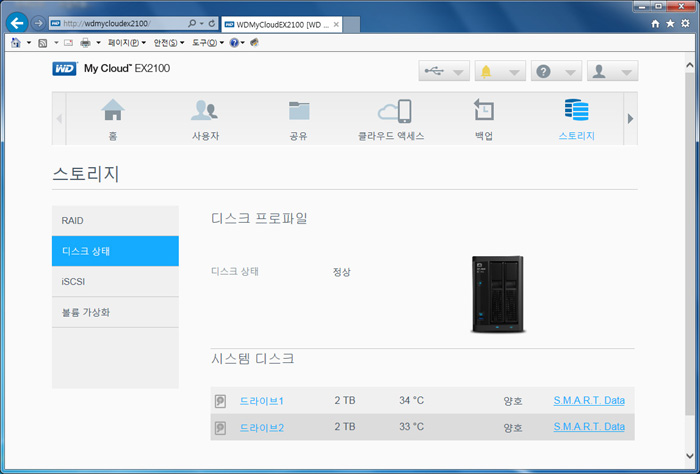
Task: Click the page scrollbar down arrow
Action: [690, 455]
